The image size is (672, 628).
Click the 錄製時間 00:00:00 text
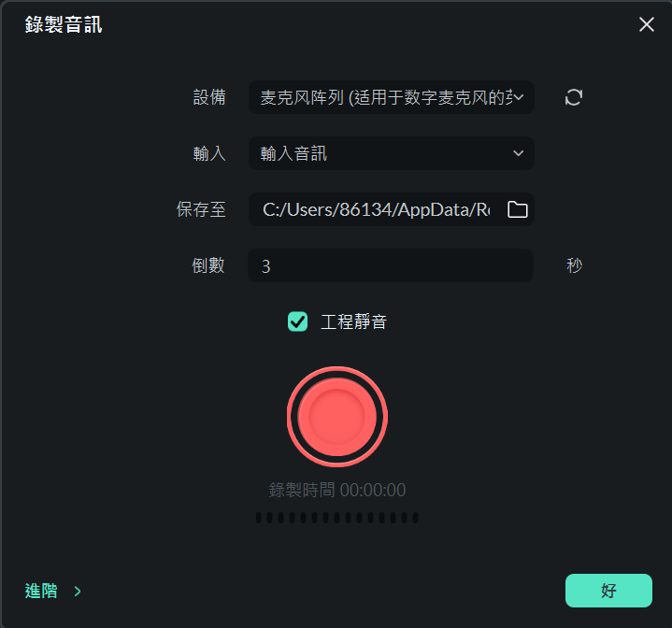336,490
